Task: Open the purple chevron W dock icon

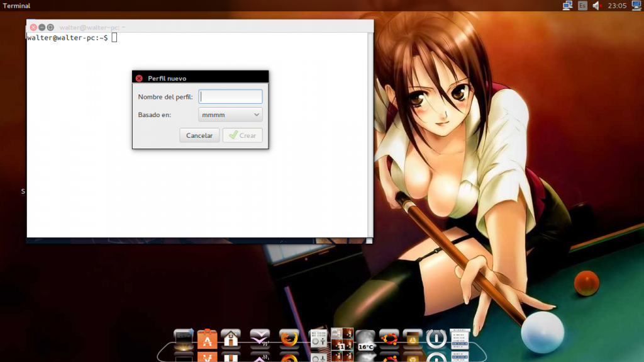Action: pyautogui.click(x=260, y=337)
